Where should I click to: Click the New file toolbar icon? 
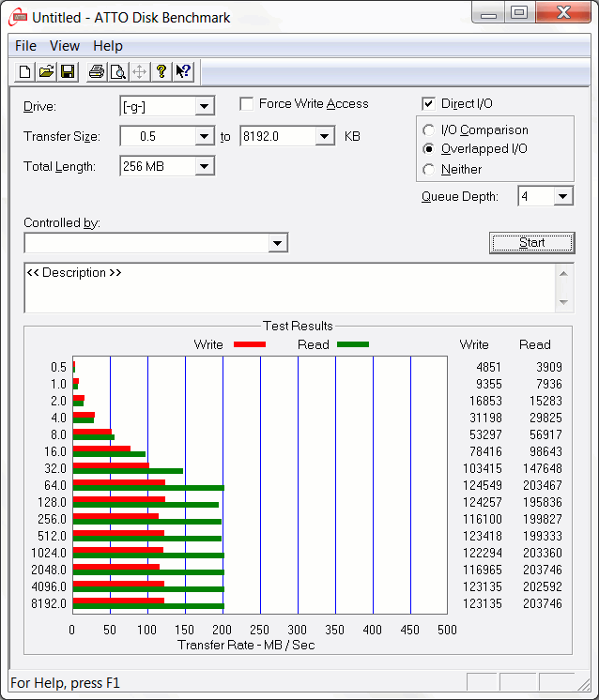click(25, 71)
